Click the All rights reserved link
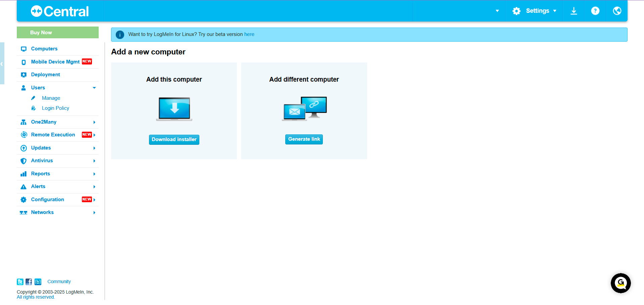The height and width of the screenshot is (305, 644). click(x=36, y=297)
